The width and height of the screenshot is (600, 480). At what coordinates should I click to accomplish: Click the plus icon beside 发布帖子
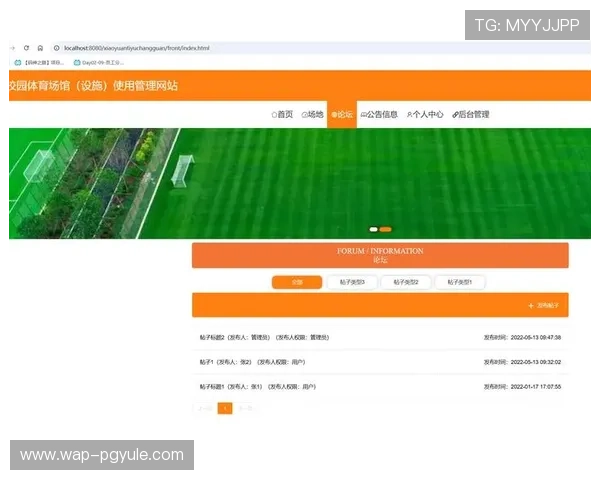531,305
